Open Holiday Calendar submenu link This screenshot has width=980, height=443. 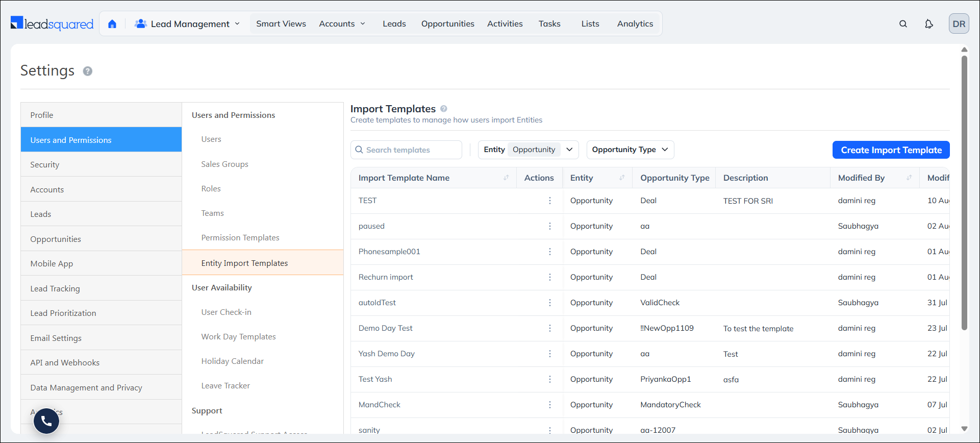pyautogui.click(x=232, y=361)
